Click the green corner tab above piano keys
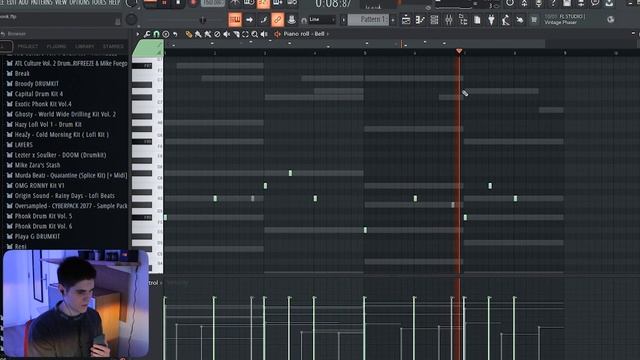 (x=148, y=48)
